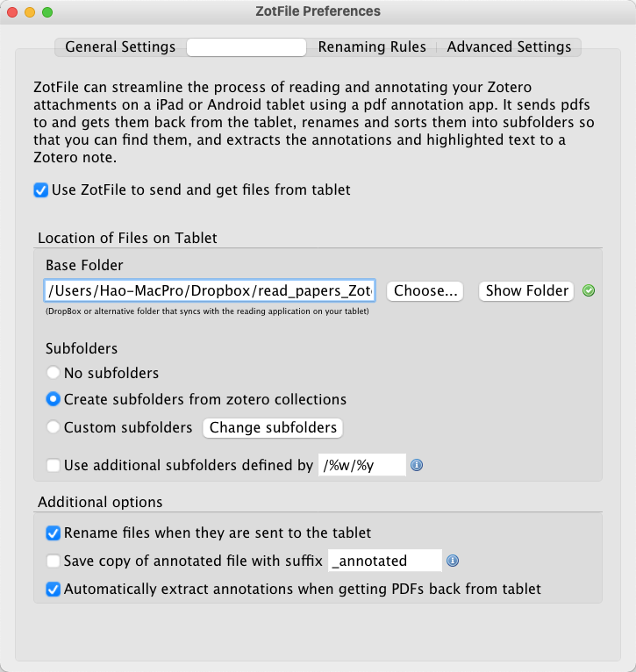The width and height of the screenshot is (636, 672).
Task: Click the /%w/%y subfolder pattern field
Action: [361, 465]
